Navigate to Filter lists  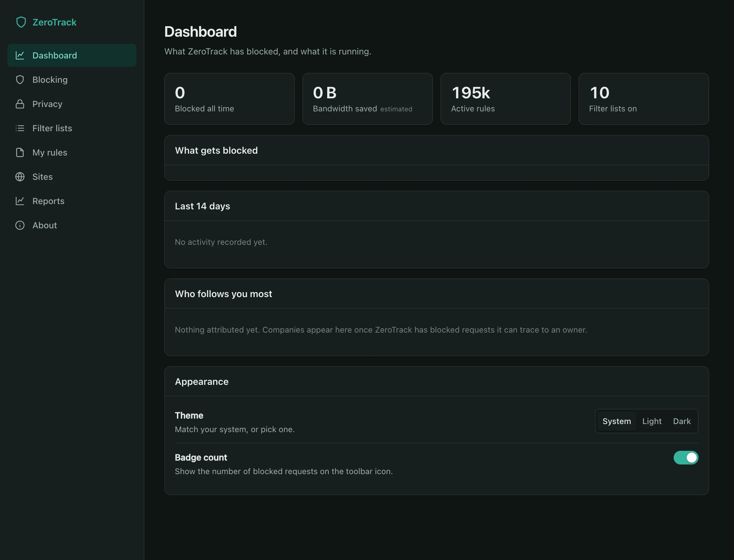(72, 128)
